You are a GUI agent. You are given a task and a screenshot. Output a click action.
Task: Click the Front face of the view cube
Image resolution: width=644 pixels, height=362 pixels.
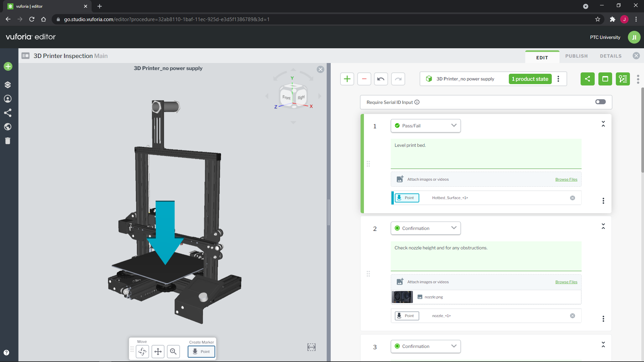click(286, 98)
